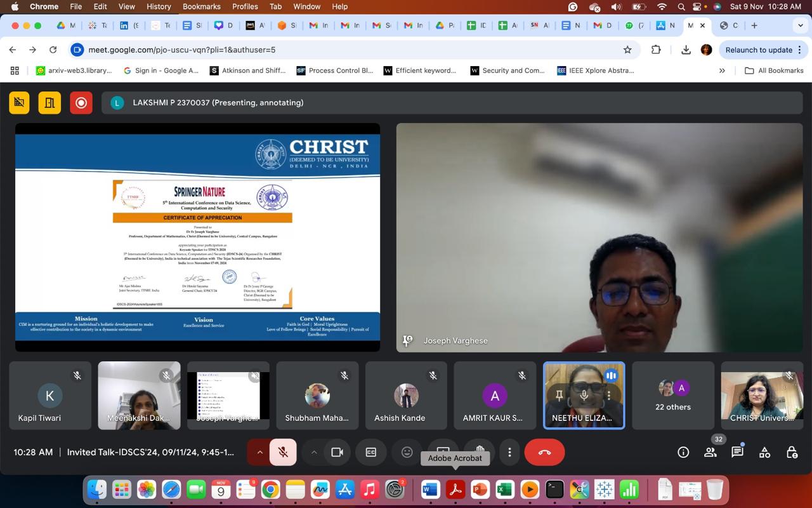This screenshot has height=508, width=812.
Task: Open the Activities panel
Action: pos(764,452)
